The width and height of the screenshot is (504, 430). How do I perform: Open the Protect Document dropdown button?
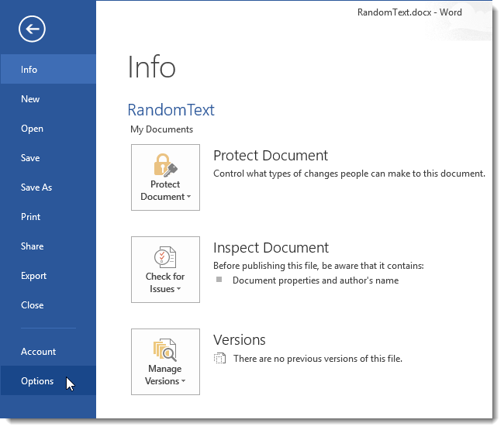165,177
